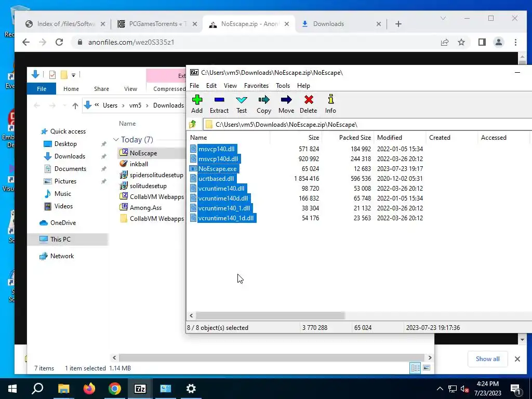Screen dimensions: 532x399
Task: Go back in Chrome
Action: pos(26,42)
